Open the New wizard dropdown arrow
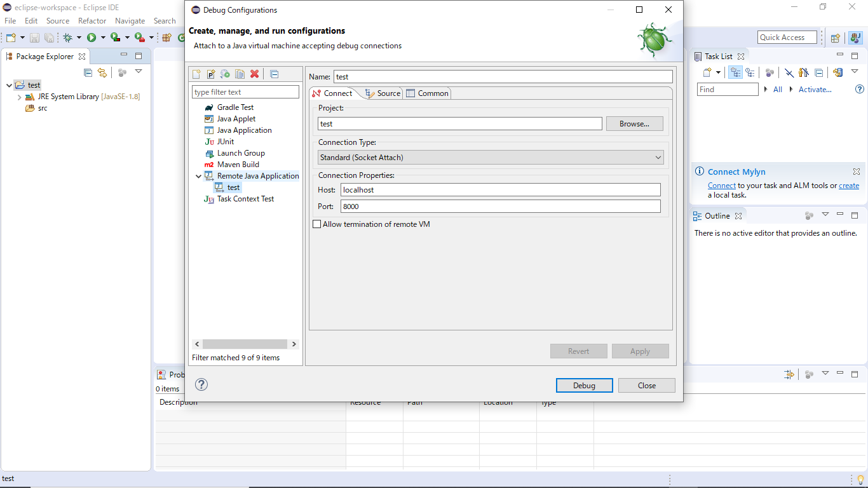Image resolution: width=868 pixels, height=488 pixels. click(x=22, y=38)
